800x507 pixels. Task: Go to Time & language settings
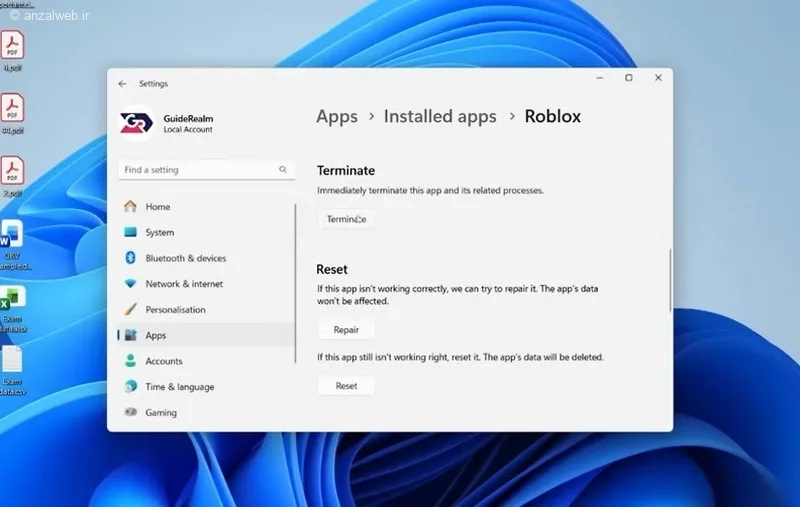[x=206, y=386]
